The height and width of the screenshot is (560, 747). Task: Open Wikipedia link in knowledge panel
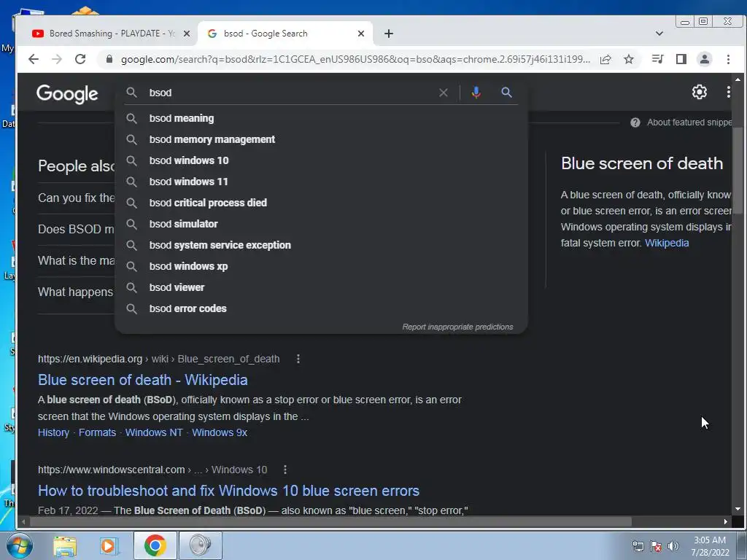click(x=667, y=243)
